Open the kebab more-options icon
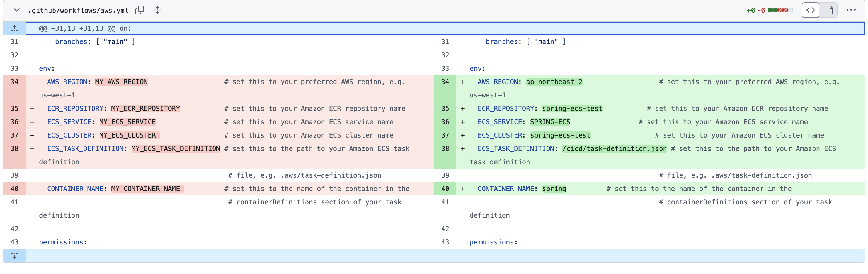The width and height of the screenshot is (868, 274). (x=852, y=10)
